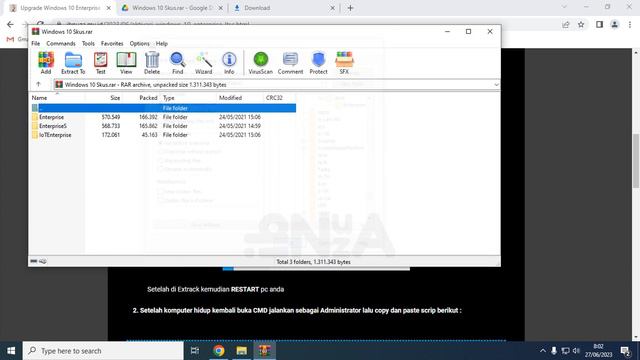Switch to Windows 10 Skus.rar Google Drive tab
This screenshot has height=360, width=640.
point(172,8)
